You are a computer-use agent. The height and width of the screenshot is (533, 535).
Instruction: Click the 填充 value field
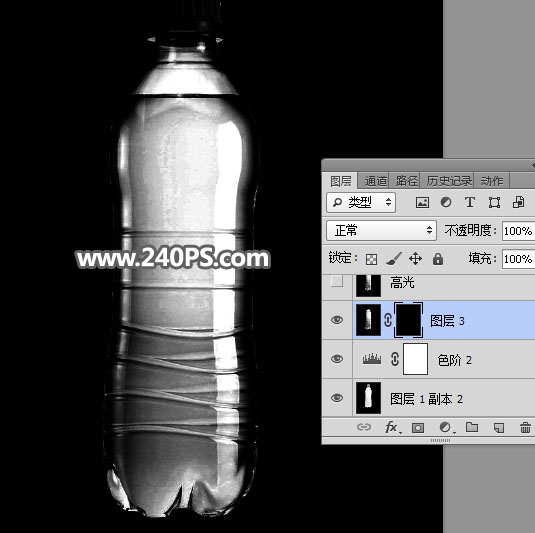pyautogui.click(x=518, y=259)
